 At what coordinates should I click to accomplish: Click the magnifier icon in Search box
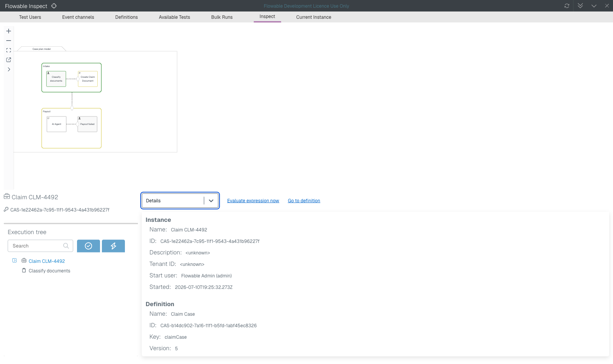click(x=66, y=246)
